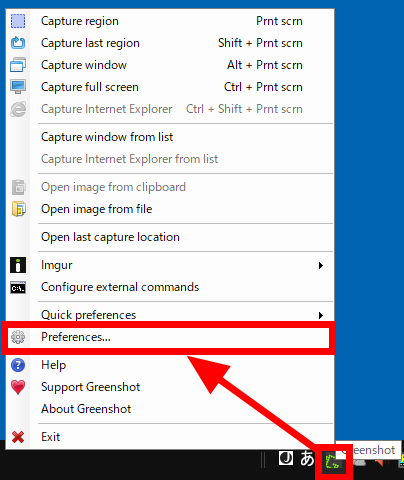Click the Open image from file icon
This screenshot has height=480, width=404.
click(x=19, y=209)
